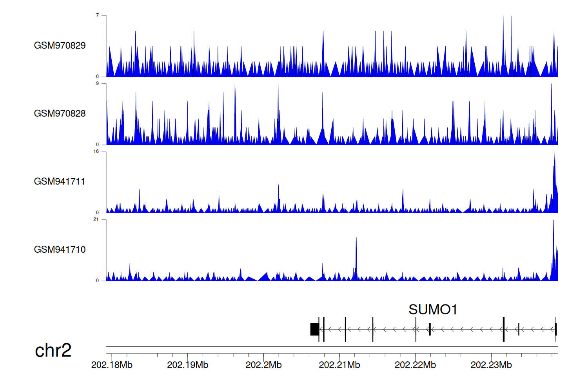Select the y-axis maximum 16 on GSM941711
Screen dimensions: 588x384
96,152
